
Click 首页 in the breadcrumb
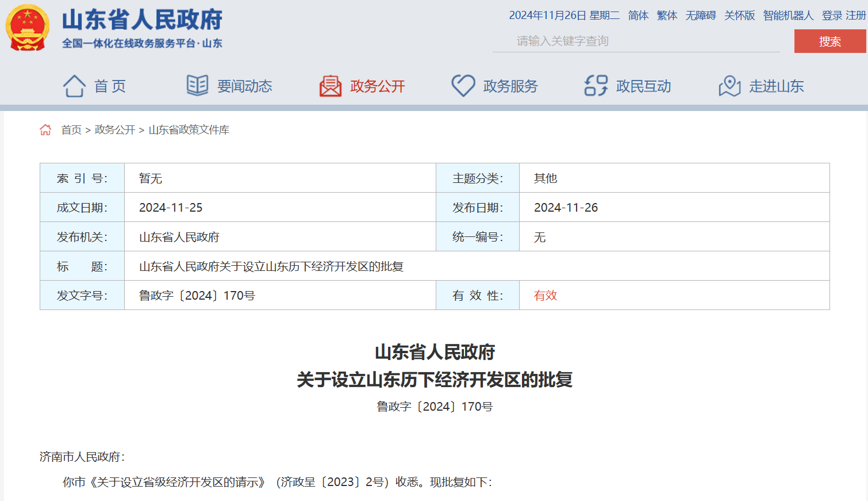pyautogui.click(x=71, y=130)
